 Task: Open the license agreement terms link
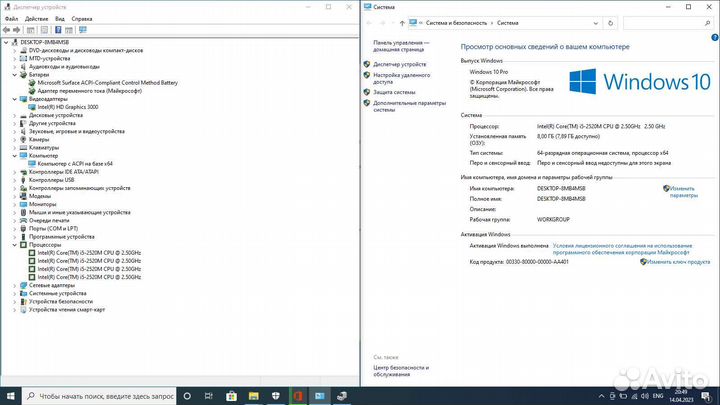(622, 249)
